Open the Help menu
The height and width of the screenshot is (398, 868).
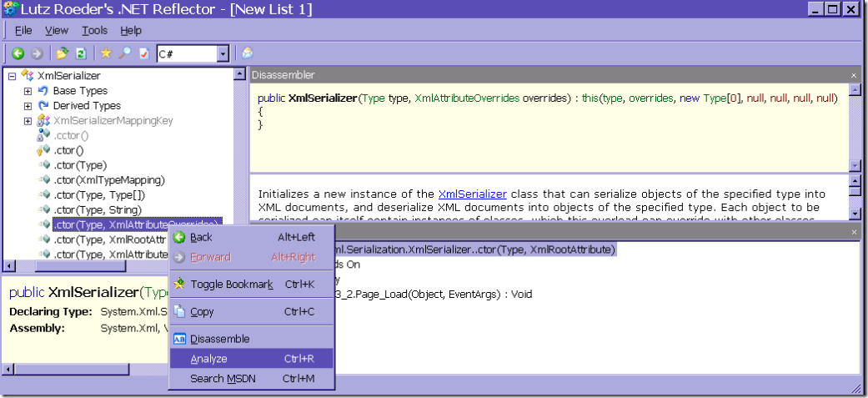[x=131, y=31]
